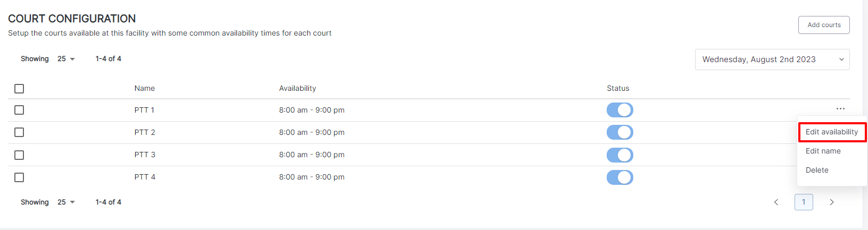Click the Add courts button
The image size is (868, 230).
pos(824,25)
